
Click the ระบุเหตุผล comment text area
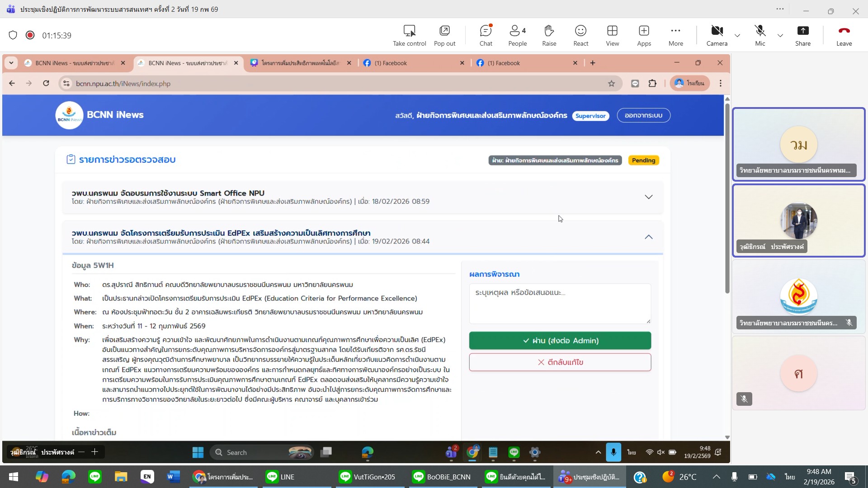point(560,303)
